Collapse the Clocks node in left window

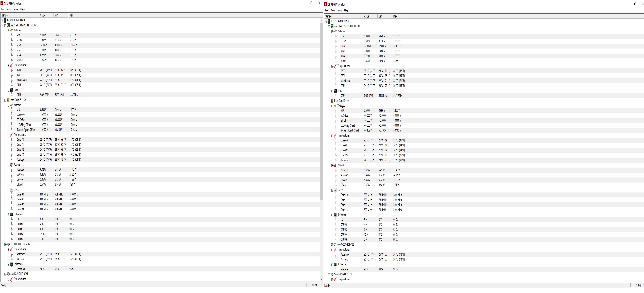coord(8,190)
